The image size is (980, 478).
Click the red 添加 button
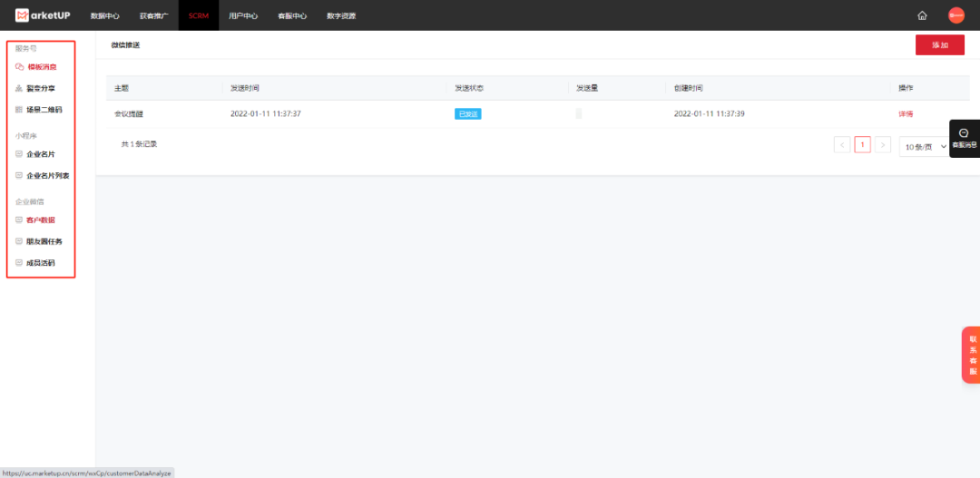(939, 45)
